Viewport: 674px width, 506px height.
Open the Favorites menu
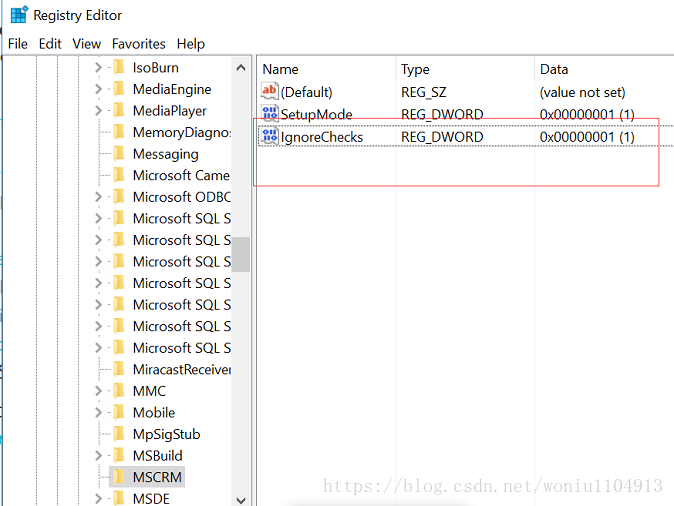138,44
